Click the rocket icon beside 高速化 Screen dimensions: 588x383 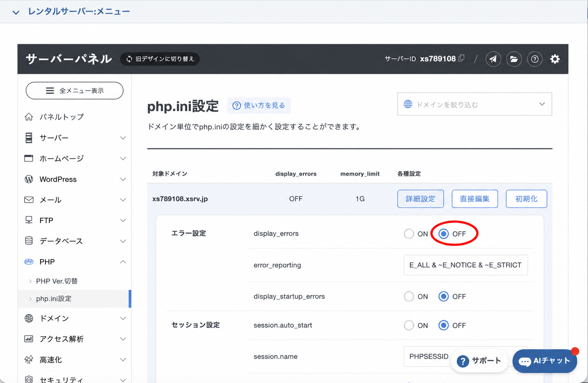pyautogui.click(x=29, y=360)
